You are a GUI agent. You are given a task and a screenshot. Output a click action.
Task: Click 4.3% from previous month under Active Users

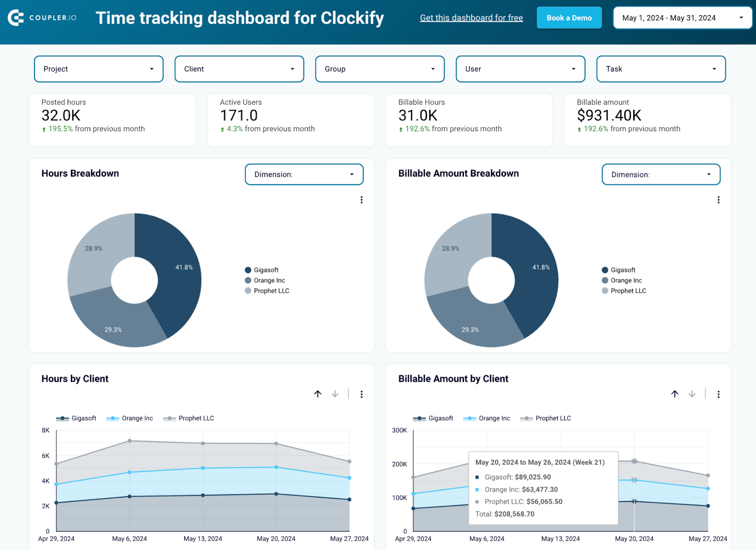click(267, 129)
